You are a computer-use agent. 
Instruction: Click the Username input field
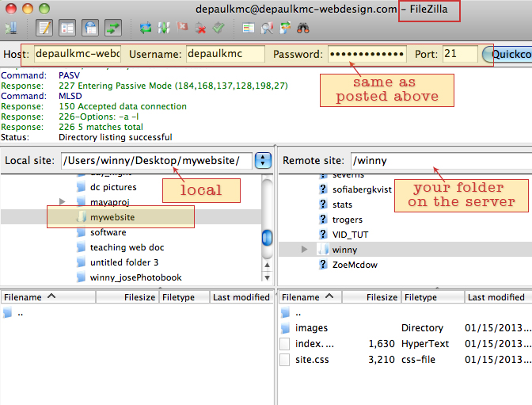(226, 54)
